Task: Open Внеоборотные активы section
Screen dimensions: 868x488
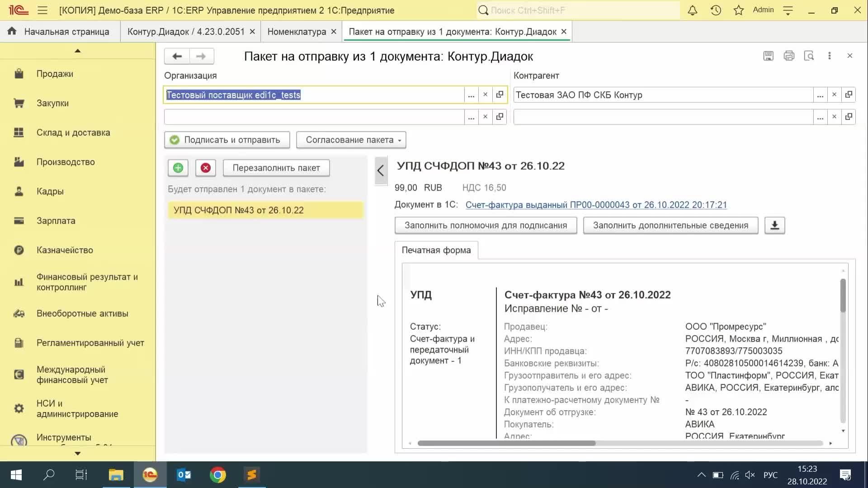Action: [78, 314]
